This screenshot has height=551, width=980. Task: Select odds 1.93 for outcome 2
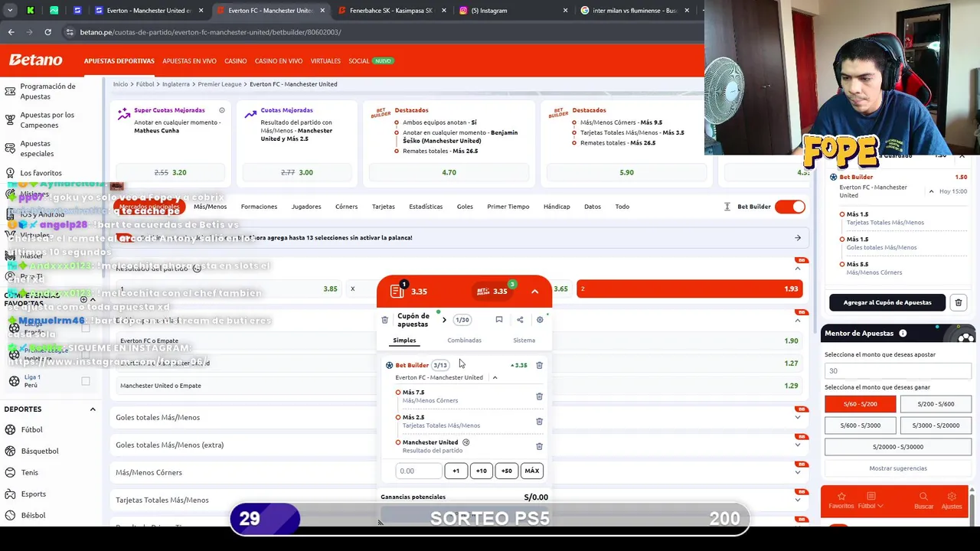688,289
